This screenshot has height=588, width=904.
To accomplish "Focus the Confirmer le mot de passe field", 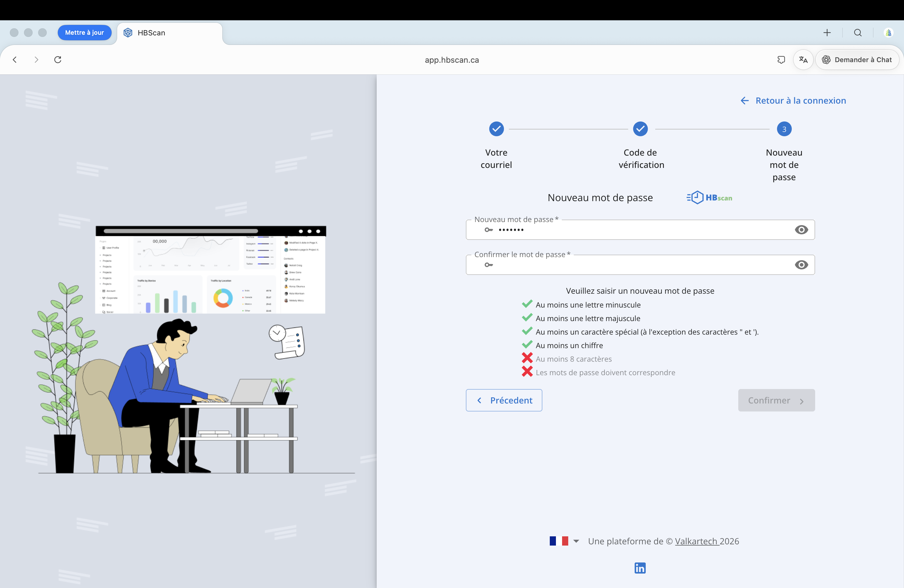I will [x=640, y=265].
